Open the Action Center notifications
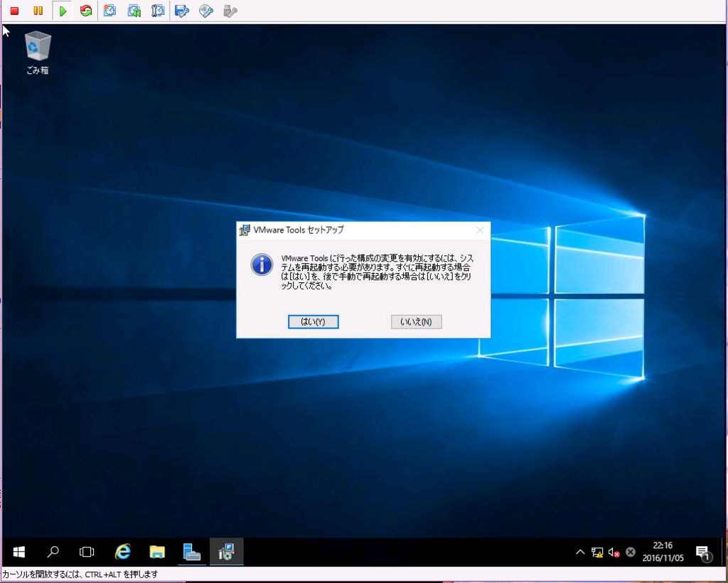 click(x=704, y=552)
